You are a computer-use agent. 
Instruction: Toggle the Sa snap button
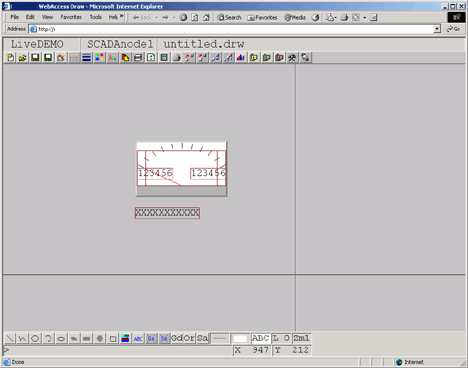[x=202, y=338]
